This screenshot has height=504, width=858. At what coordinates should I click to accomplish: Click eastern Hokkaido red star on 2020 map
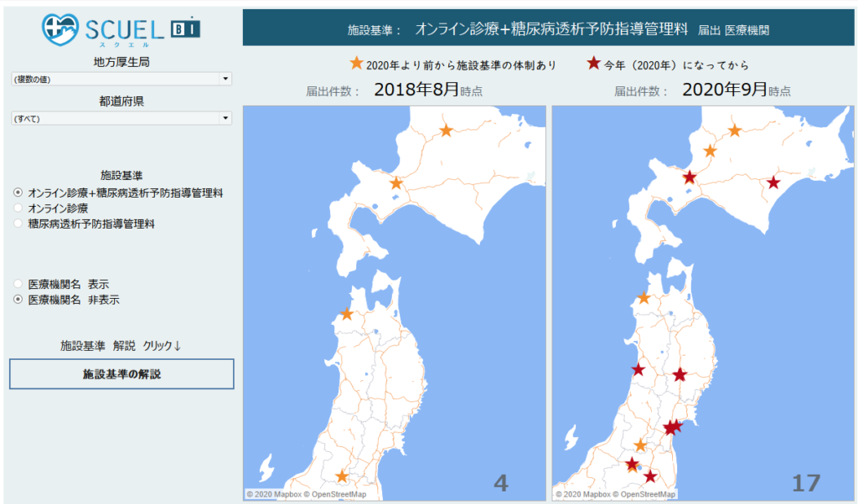pyautogui.click(x=773, y=183)
